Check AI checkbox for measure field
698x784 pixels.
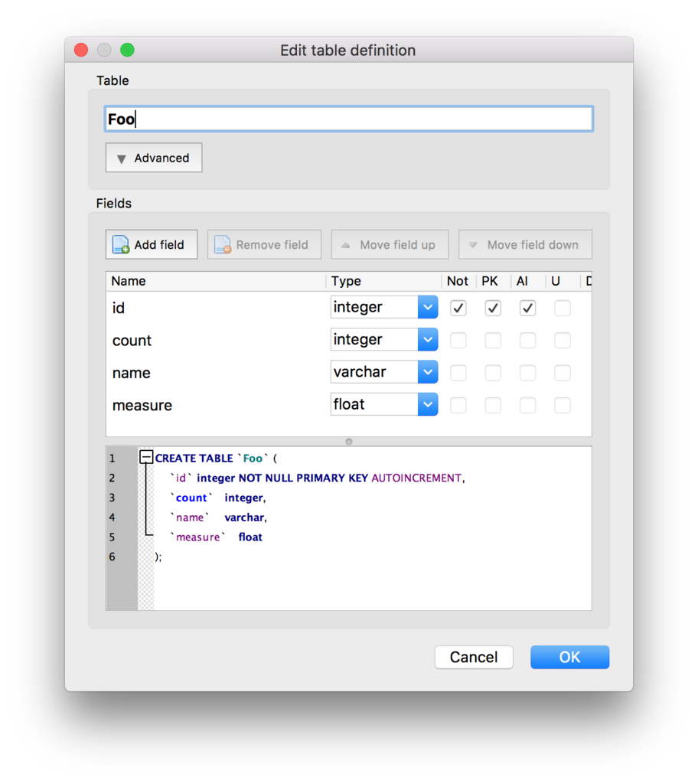pos(527,406)
